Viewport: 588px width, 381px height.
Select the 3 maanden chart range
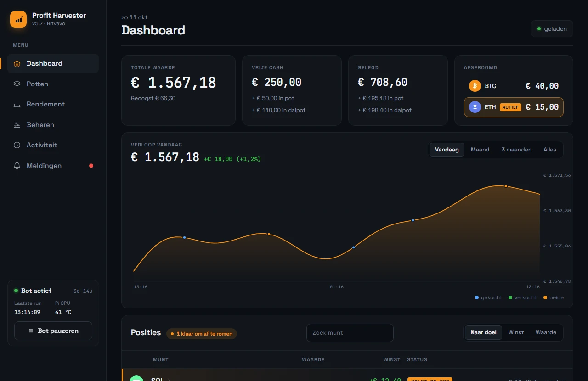pos(516,150)
